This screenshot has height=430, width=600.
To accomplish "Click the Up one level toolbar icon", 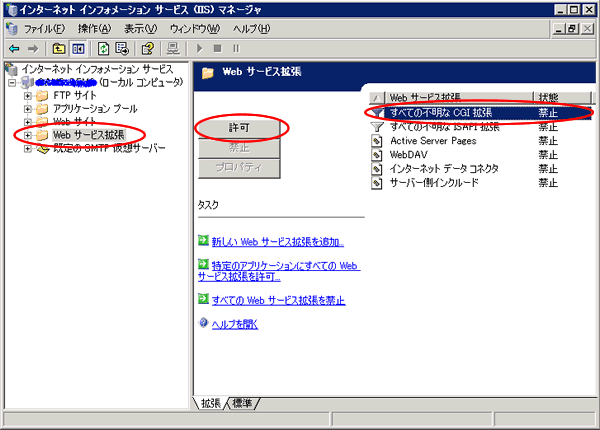I will (x=59, y=47).
